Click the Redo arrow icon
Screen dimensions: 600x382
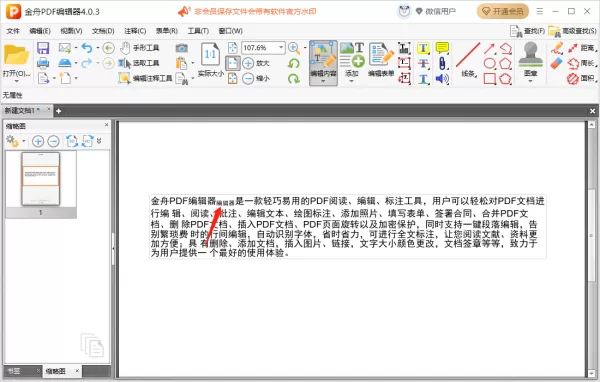[87, 63]
